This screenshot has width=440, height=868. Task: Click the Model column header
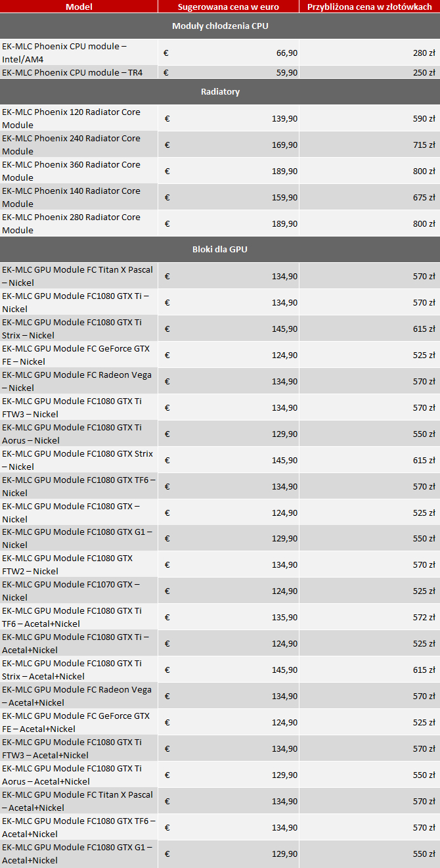tap(79, 7)
